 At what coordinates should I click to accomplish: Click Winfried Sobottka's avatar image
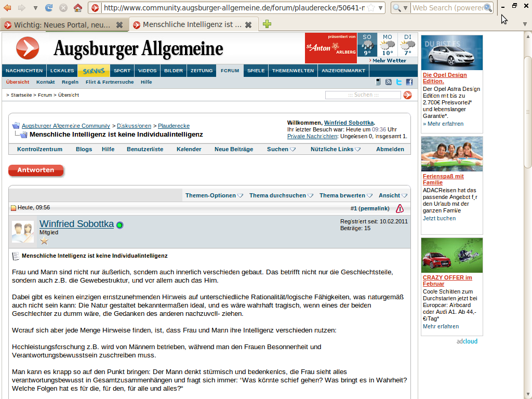pyautogui.click(x=23, y=232)
